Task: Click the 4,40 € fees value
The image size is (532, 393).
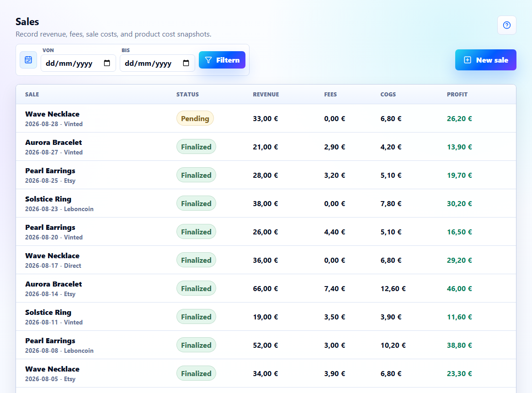Action: point(335,232)
